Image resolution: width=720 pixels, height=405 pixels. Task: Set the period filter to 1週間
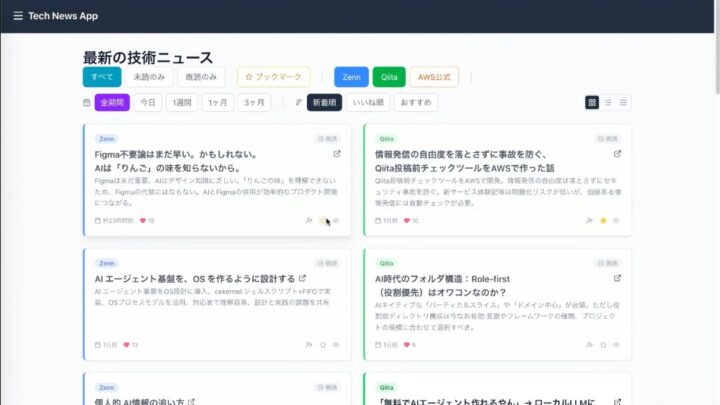click(x=181, y=102)
